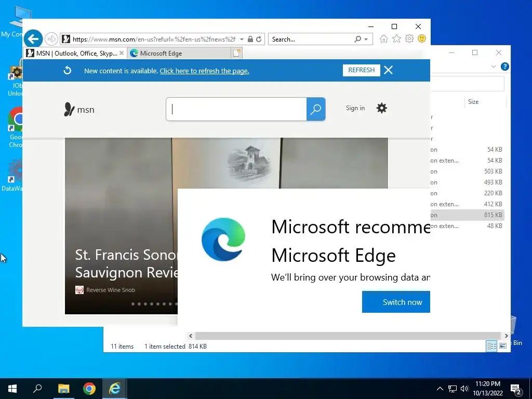Select the 412 KB file row
532x399 pixels.
click(467, 204)
